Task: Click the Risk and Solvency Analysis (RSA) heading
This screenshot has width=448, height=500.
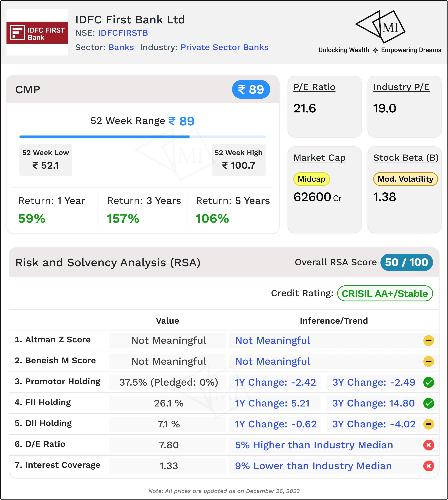Action: [x=108, y=262]
